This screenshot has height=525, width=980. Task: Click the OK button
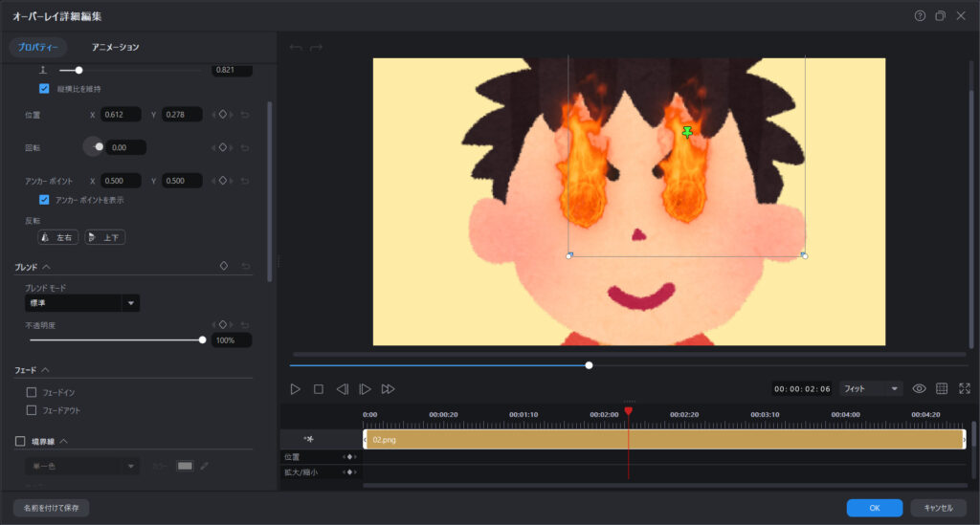pos(874,508)
